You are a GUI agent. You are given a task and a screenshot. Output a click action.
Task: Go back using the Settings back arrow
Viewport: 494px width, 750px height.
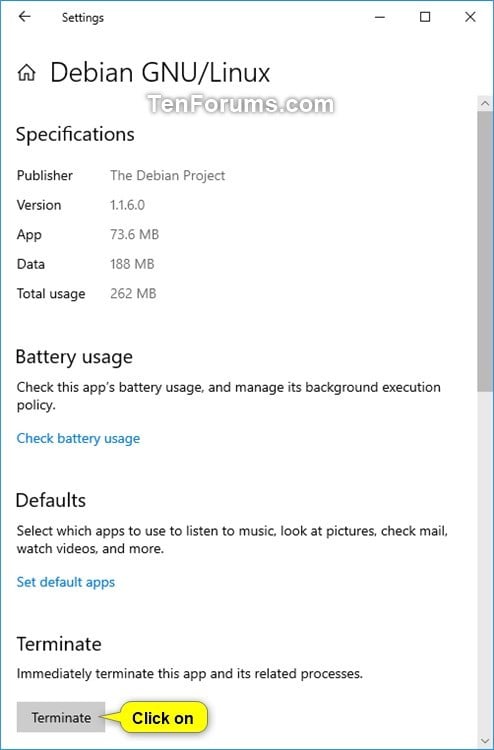point(24,17)
